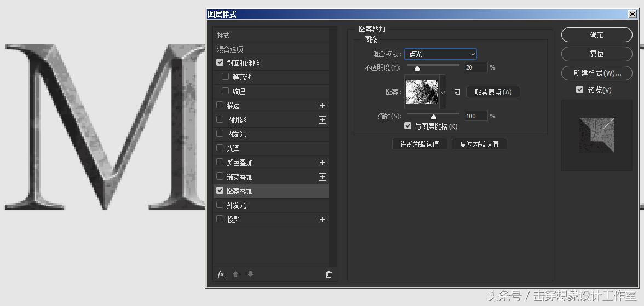The height and width of the screenshot is (306, 644).
Task: Open 斜面和浮雕 settings row
Action: pos(271,63)
